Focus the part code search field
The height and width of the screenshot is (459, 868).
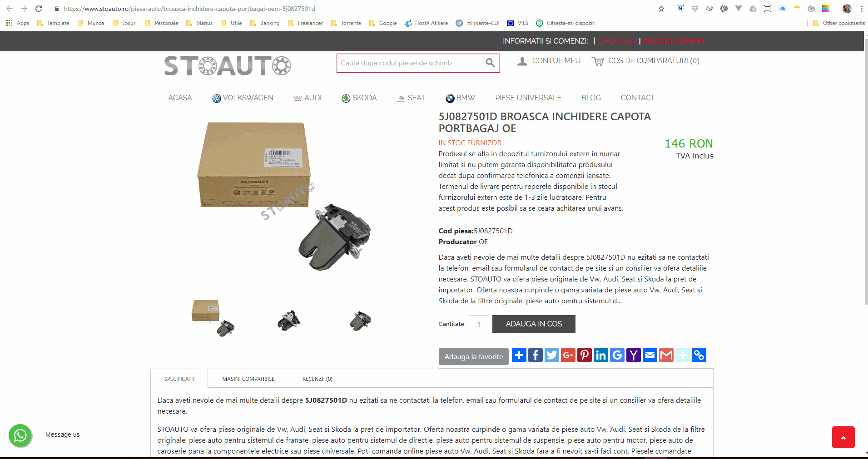click(x=411, y=63)
